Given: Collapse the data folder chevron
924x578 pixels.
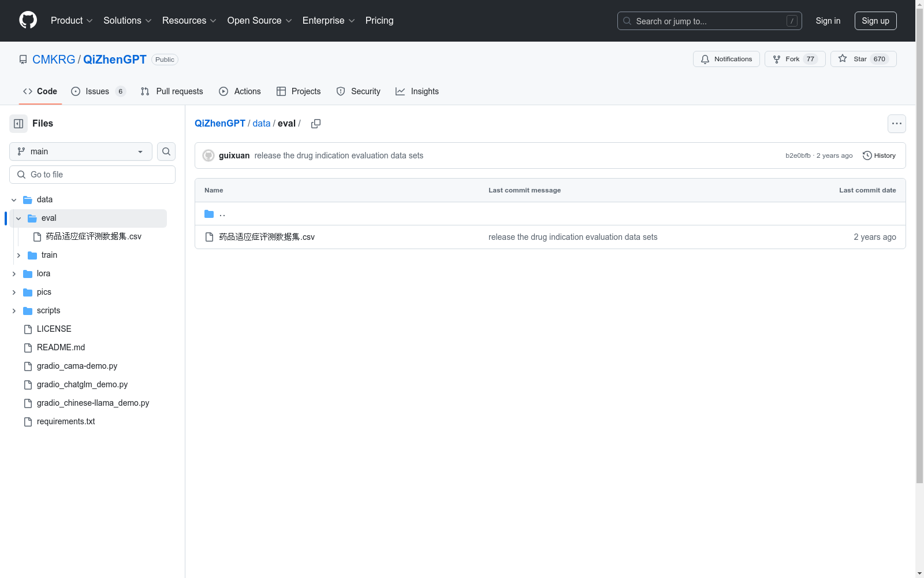Looking at the screenshot, I should tap(14, 200).
